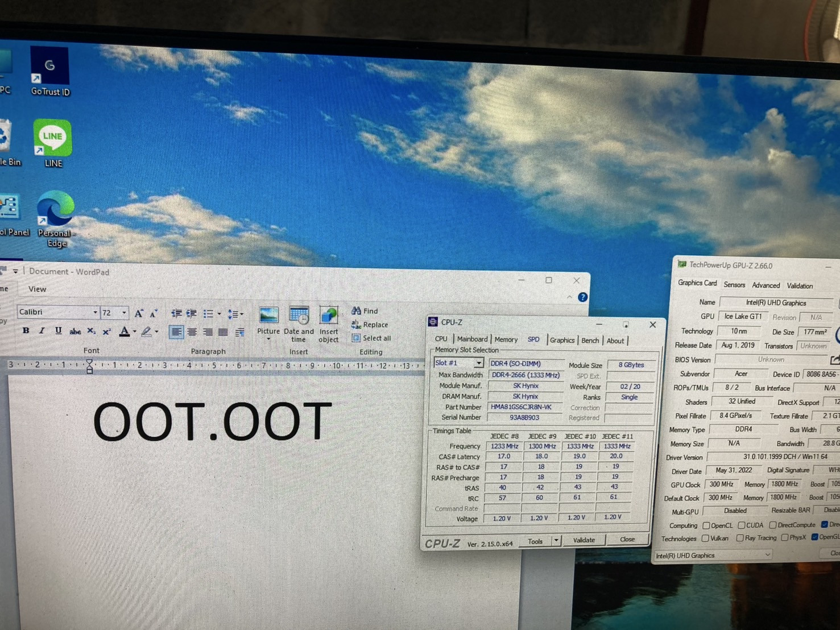
Task: Switch to the Memory tab in CPU-Z
Action: point(506,339)
